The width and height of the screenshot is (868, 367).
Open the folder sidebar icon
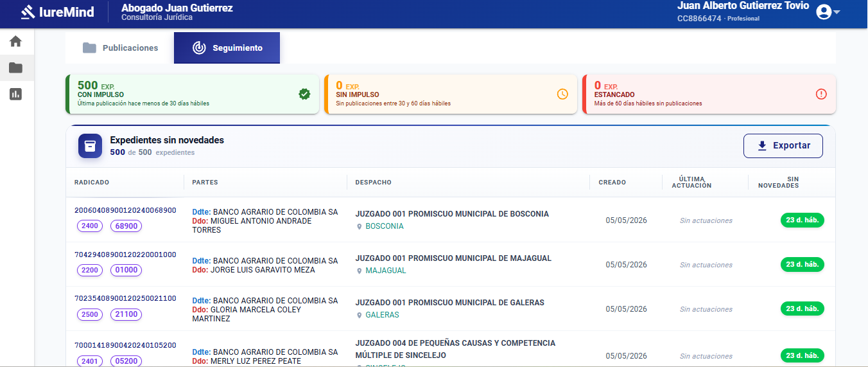coord(16,67)
